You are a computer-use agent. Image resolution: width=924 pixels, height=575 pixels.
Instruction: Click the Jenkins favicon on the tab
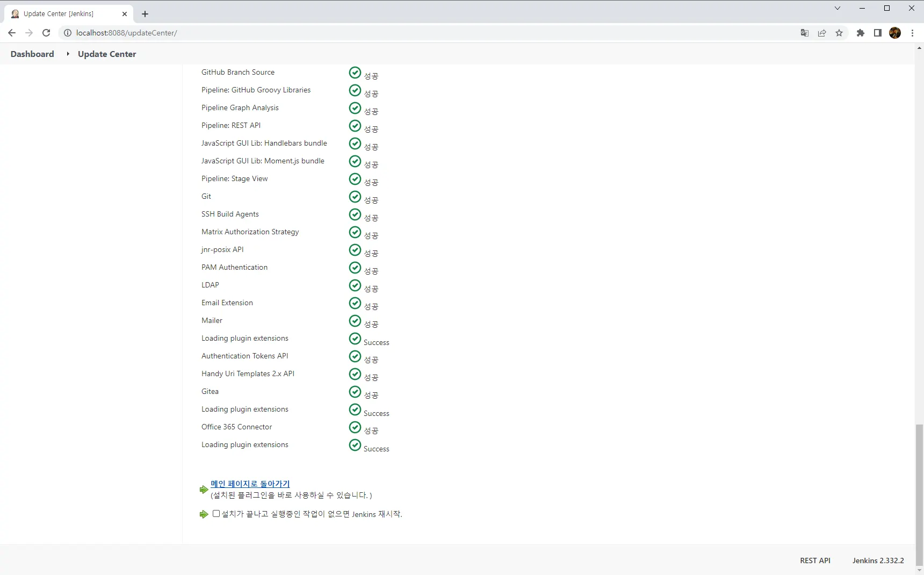15,14
